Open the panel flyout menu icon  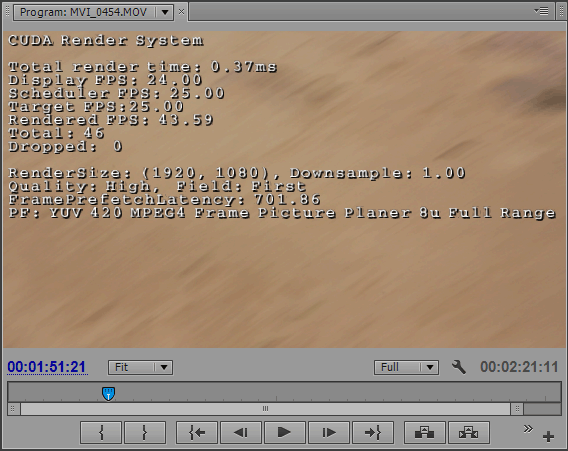click(542, 11)
